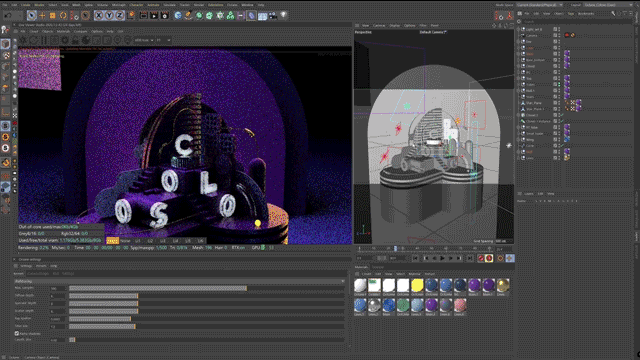The image size is (640, 360).
Task: Toggle the X axis lock
Action: [99, 16]
